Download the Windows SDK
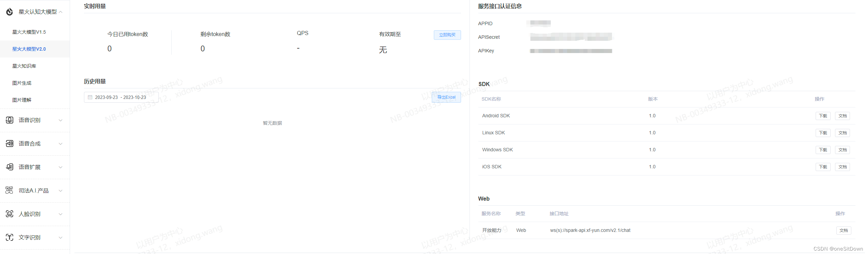 [823, 150]
